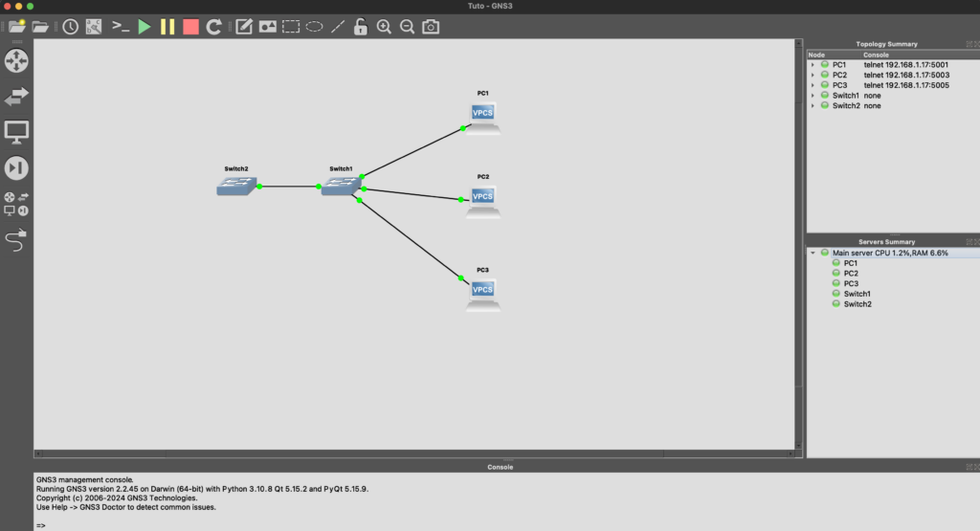Add a note to the topology
Viewport: 980px width, 531px height.
tap(244, 27)
